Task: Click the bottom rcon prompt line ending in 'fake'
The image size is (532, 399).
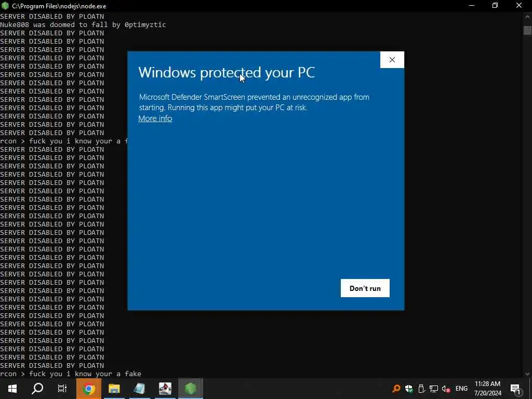Action: tap(71, 374)
